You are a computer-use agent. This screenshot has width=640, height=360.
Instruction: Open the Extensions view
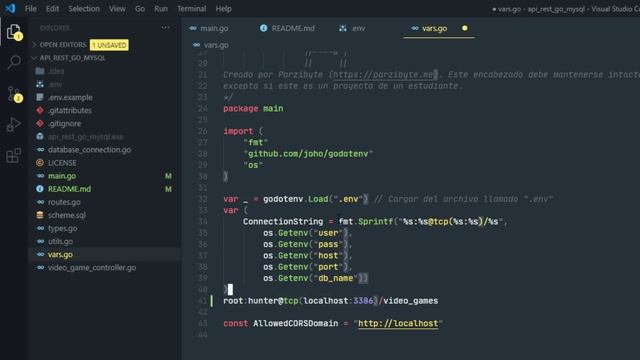pyautogui.click(x=13, y=156)
